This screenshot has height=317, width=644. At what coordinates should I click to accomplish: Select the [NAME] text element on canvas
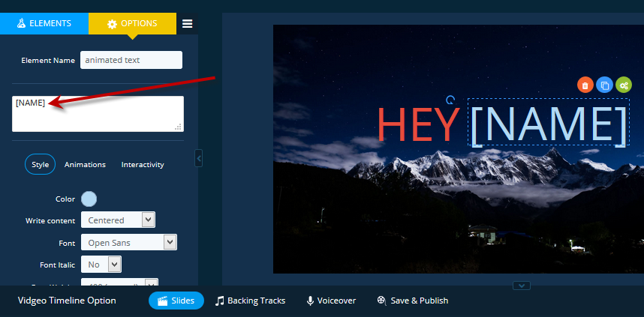click(x=549, y=122)
